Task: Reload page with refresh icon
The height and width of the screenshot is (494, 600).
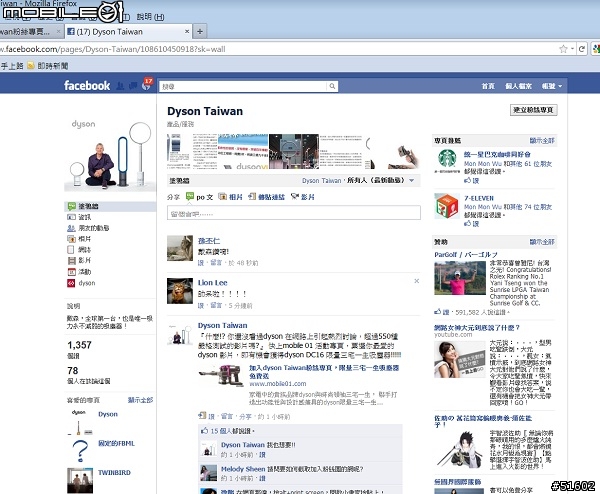Action: [582, 49]
